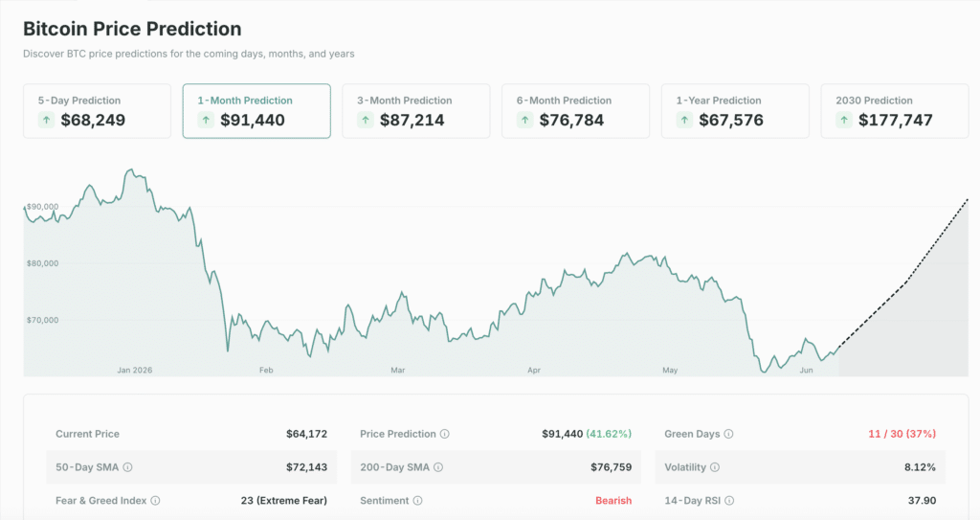Click the up arrow icon beside $91,440 card
Screen dimensions: 980x520
[206, 120]
